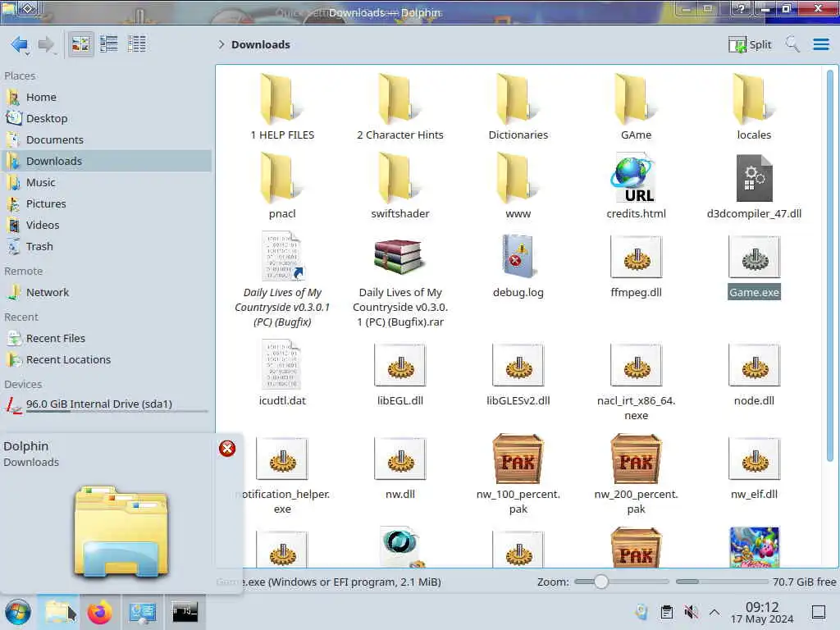Open Home in Places
The image size is (840, 630).
click(x=107, y=97)
